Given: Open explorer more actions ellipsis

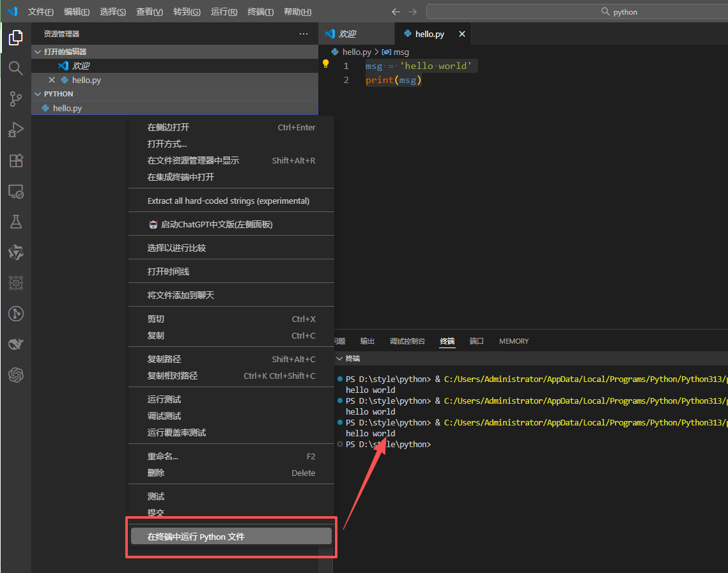Looking at the screenshot, I should [303, 33].
